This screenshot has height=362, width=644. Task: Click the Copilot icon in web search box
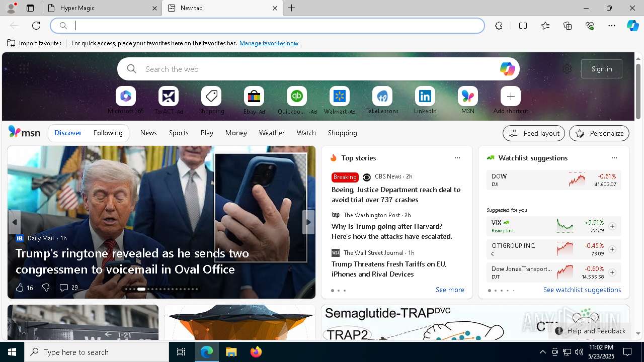pyautogui.click(x=507, y=69)
